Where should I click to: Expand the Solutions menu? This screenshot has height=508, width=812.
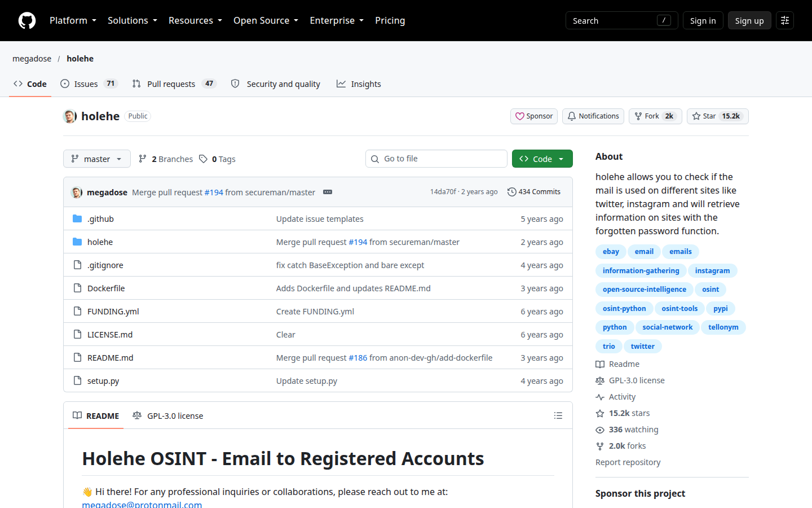[x=133, y=20]
